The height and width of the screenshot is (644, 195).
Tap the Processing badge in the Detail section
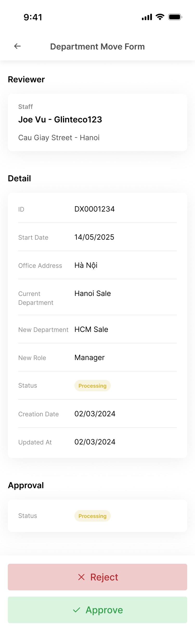(x=92, y=386)
